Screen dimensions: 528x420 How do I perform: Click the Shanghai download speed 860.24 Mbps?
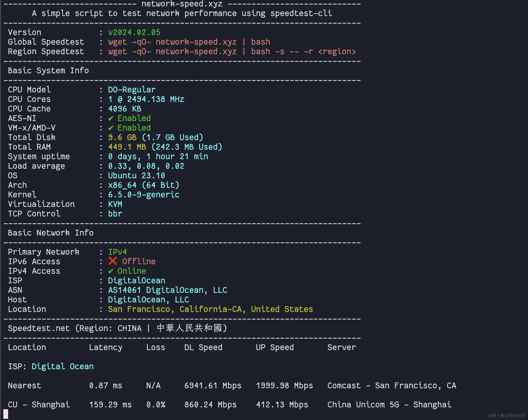click(x=210, y=405)
